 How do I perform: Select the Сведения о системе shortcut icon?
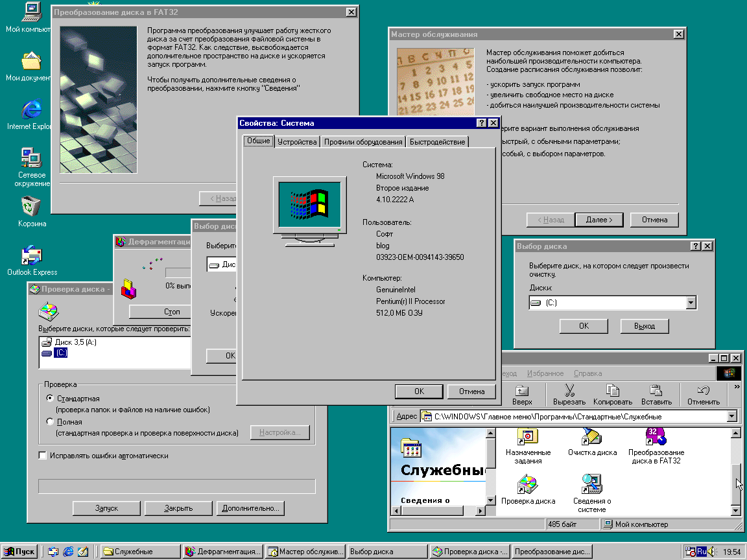pos(592,485)
